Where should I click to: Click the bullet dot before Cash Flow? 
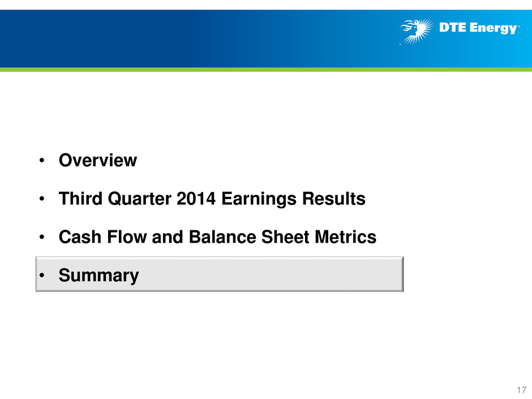(x=42, y=237)
